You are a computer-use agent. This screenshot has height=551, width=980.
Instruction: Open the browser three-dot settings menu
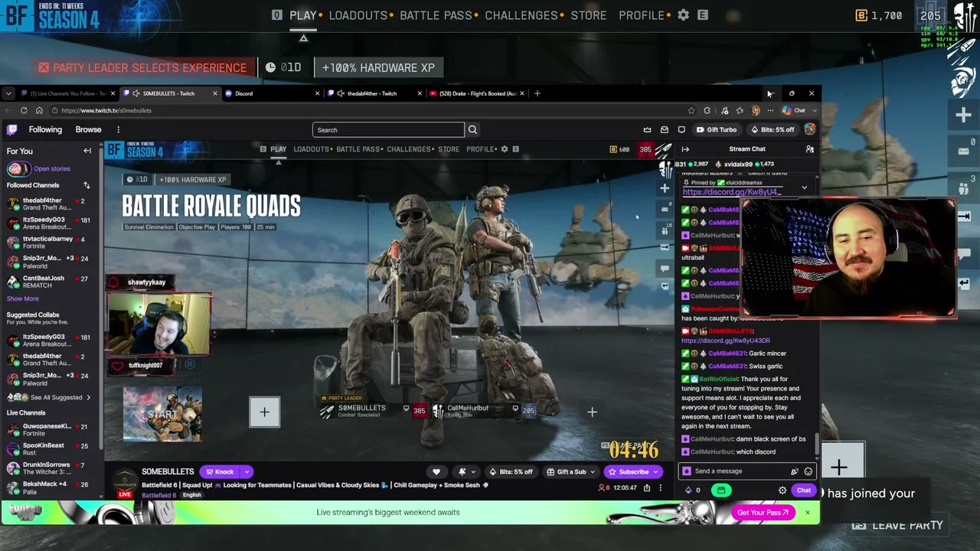click(770, 110)
